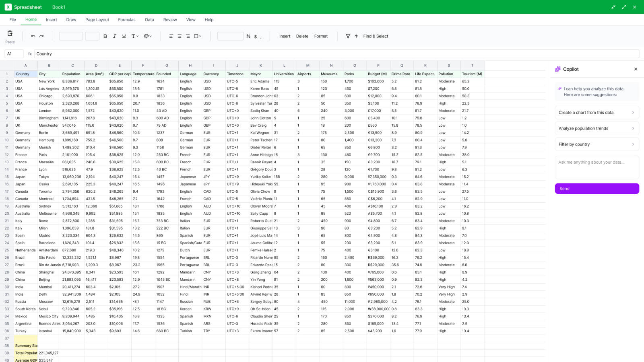Toggle underline formatting
644x362 pixels.
[x=124, y=36]
